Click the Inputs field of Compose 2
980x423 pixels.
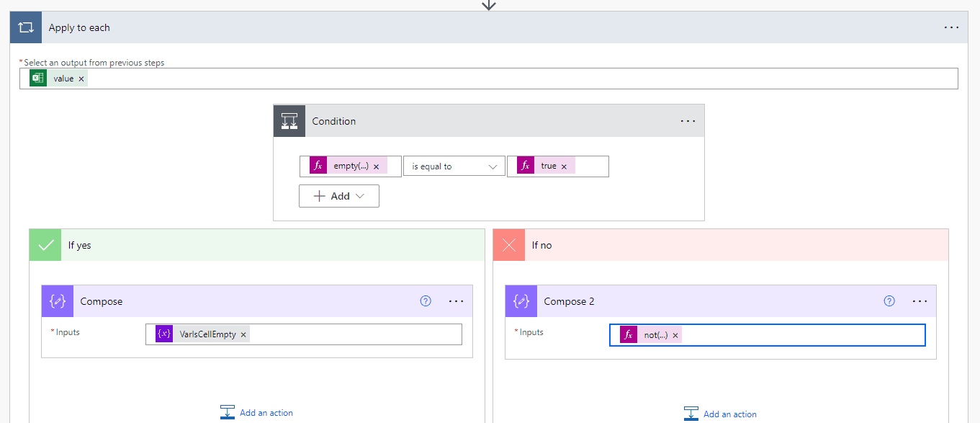(x=792, y=334)
